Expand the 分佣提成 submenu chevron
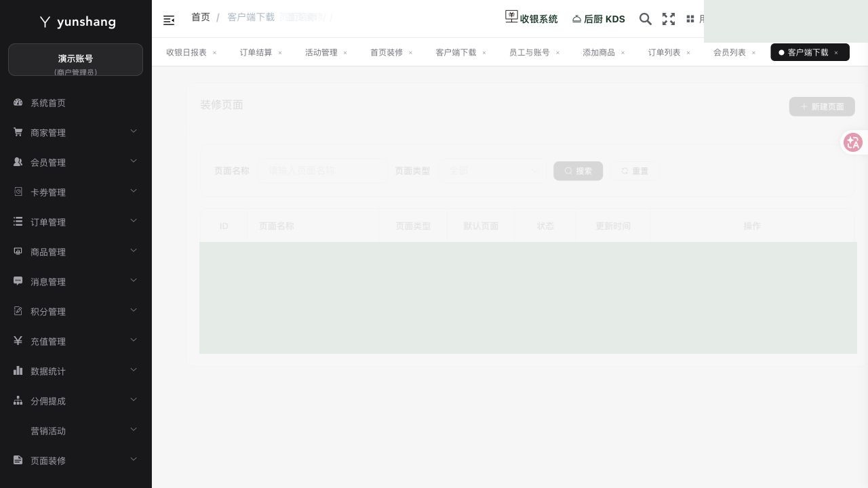The width and height of the screenshot is (868, 488). tap(134, 400)
